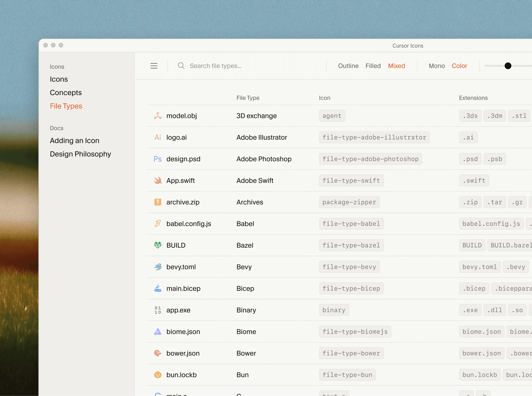Copy the 'agent' icon name chip

click(x=332, y=116)
